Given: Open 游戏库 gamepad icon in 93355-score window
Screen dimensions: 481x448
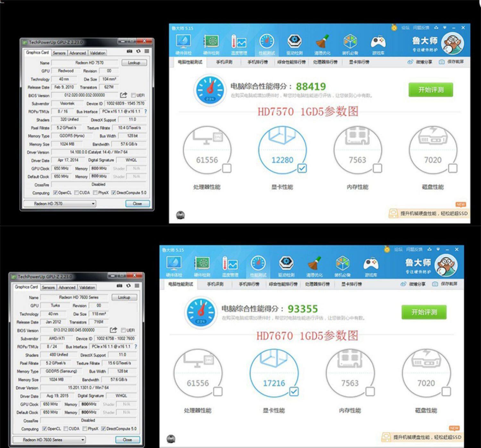Looking at the screenshot, I should point(371,264).
